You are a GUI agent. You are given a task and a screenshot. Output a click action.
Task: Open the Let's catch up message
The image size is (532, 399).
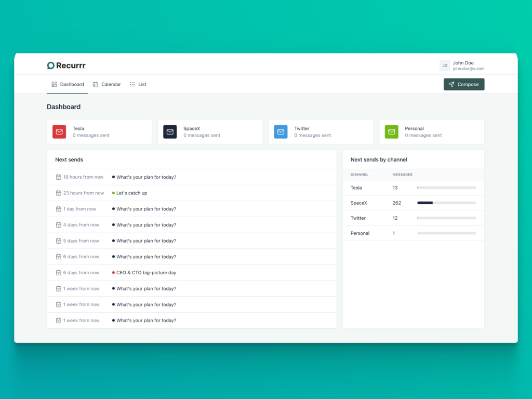pyautogui.click(x=131, y=193)
